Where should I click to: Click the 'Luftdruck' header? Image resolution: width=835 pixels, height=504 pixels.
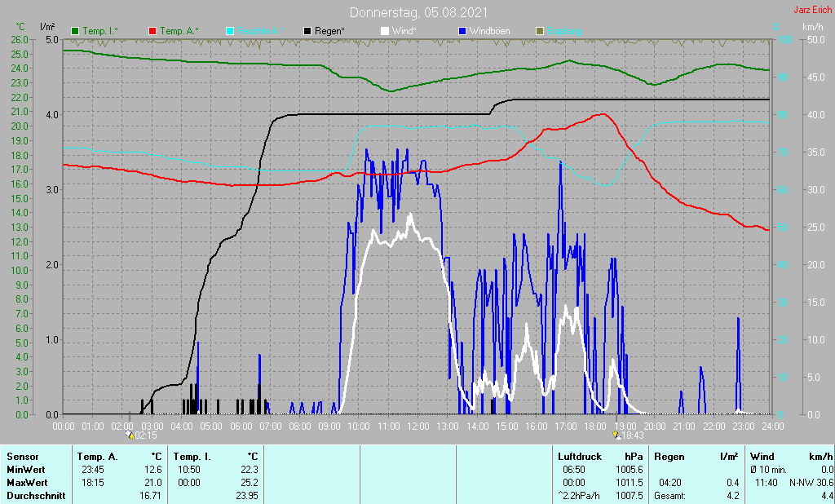[580, 457]
